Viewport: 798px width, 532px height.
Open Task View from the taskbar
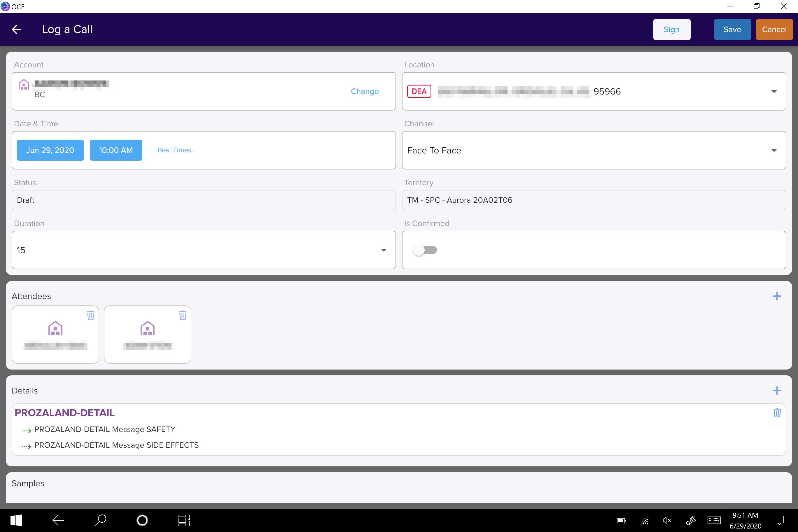(x=184, y=520)
